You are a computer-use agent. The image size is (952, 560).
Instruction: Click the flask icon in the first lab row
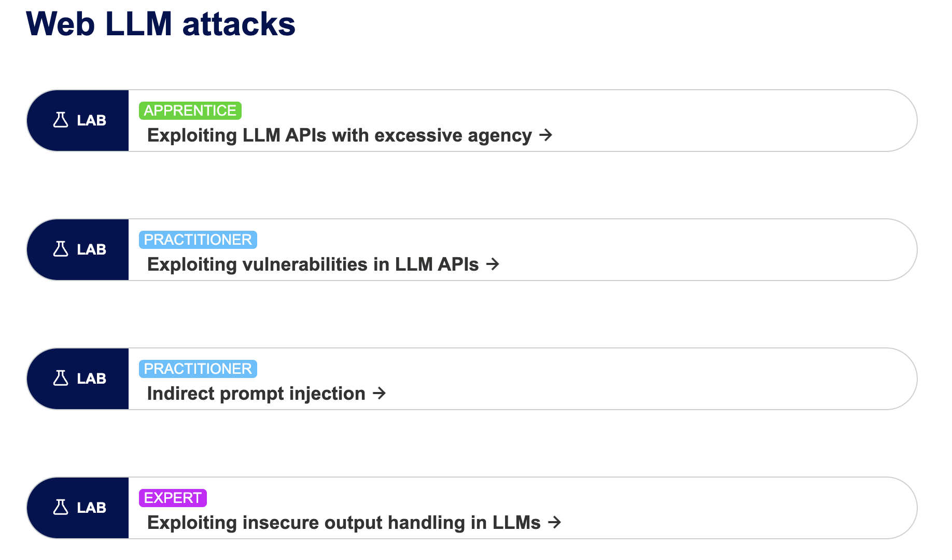coord(61,120)
